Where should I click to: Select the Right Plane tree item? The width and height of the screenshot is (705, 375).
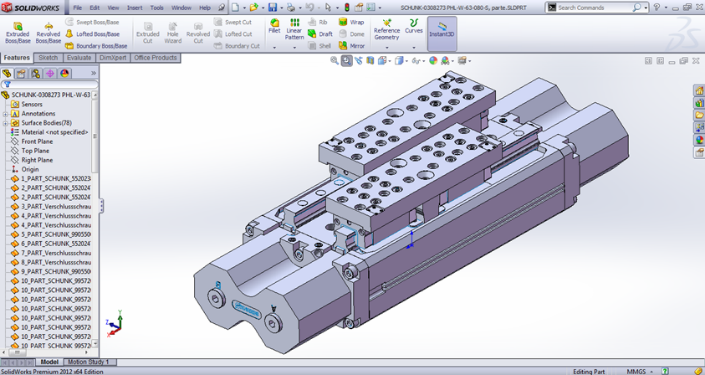[37, 160]
